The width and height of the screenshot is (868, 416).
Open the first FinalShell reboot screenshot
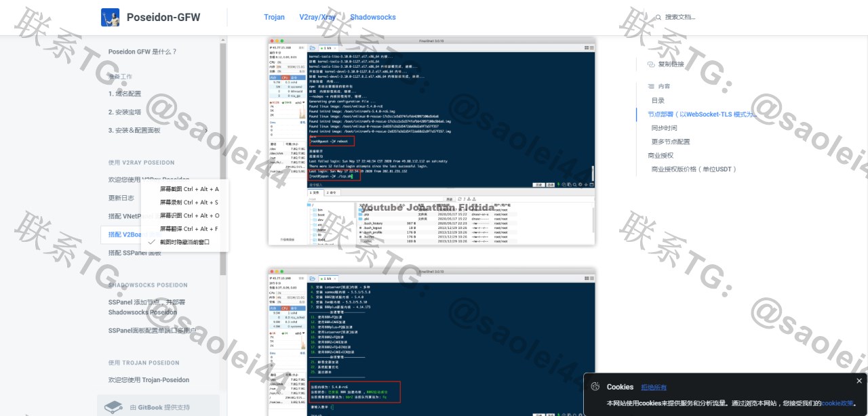[x=431, y=142]
